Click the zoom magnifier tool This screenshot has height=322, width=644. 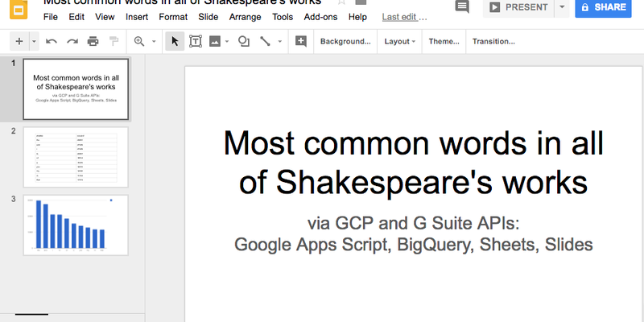pos(139,41)
